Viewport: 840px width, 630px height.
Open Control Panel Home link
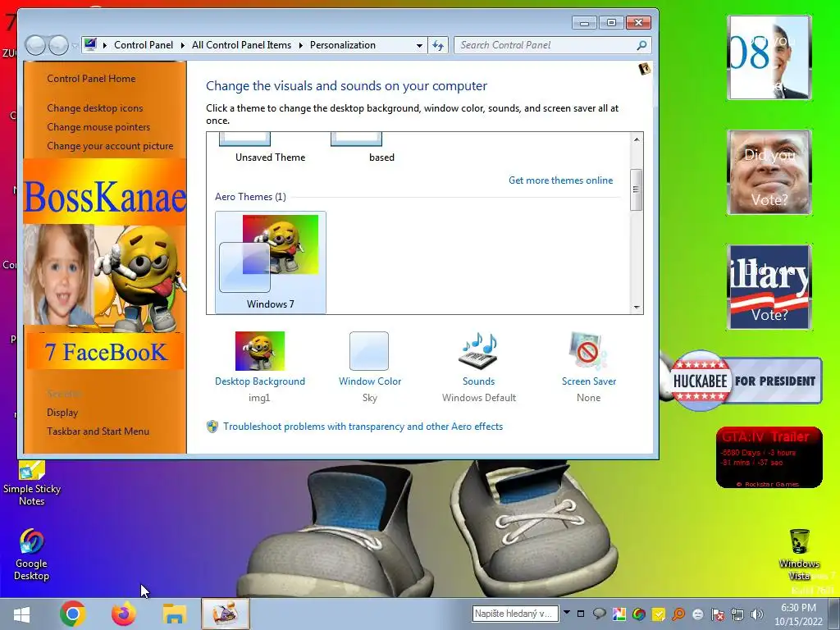(91, 78)
